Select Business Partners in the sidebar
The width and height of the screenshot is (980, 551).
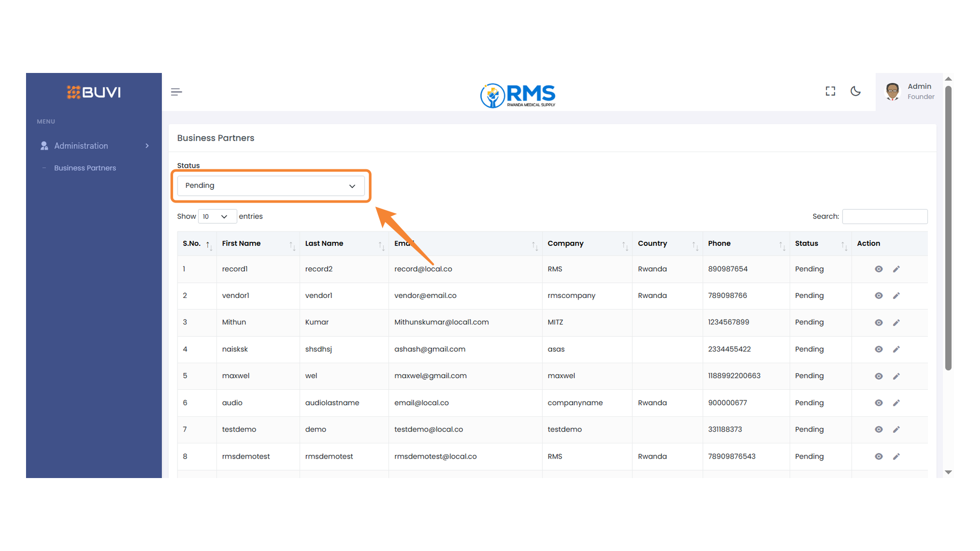point(85,168)
